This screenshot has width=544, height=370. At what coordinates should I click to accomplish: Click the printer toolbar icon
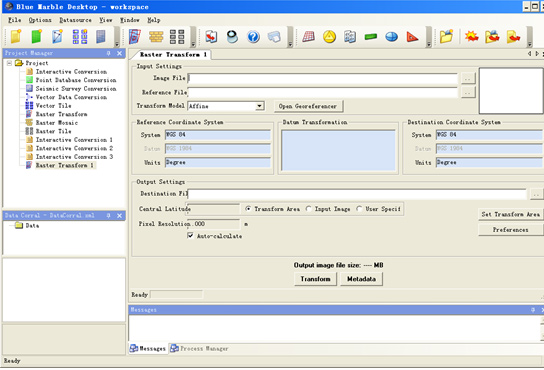(x=274, y=36)
